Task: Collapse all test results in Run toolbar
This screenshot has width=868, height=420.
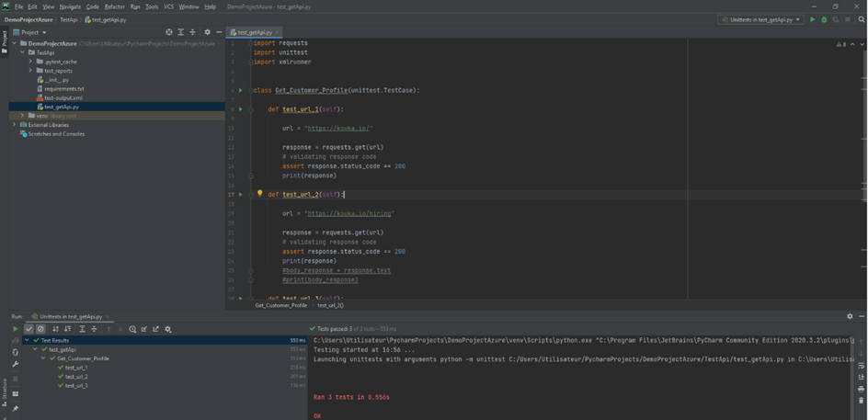Action: [x=94, y=329]
